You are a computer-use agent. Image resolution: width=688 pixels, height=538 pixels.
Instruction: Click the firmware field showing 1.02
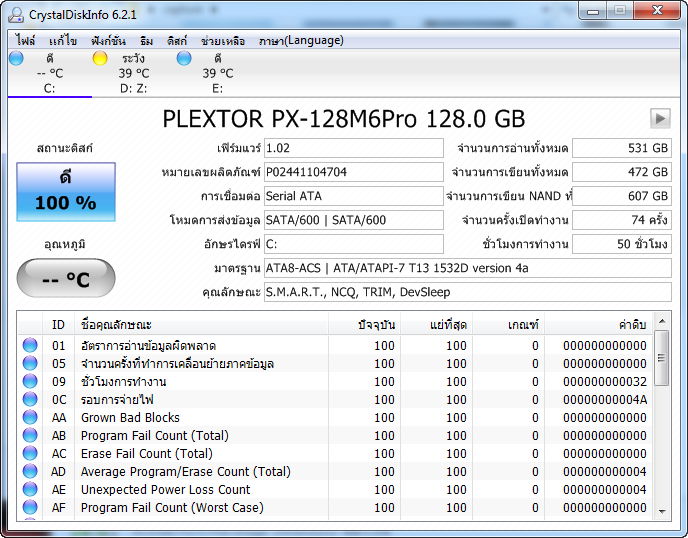click(354, 148)
